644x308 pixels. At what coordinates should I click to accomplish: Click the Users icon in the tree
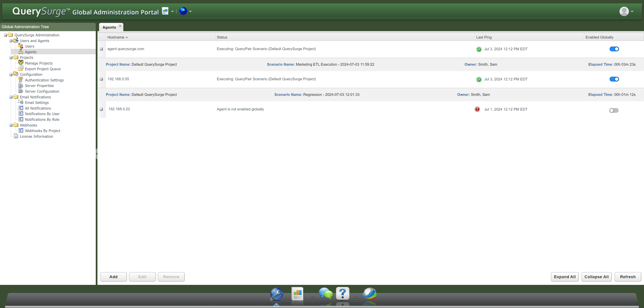[21, 46]
